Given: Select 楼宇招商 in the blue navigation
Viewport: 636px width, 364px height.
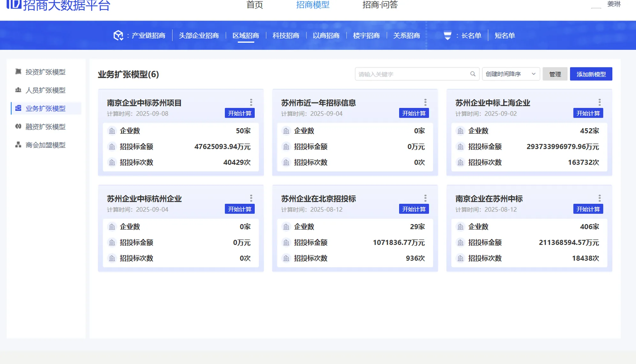Looking at the screenshot, I should (366, 35).
